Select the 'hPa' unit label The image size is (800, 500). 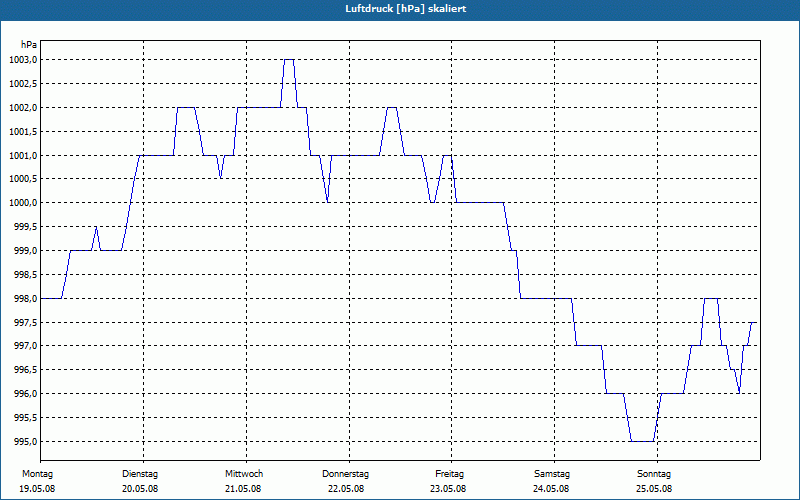point(29,45)
